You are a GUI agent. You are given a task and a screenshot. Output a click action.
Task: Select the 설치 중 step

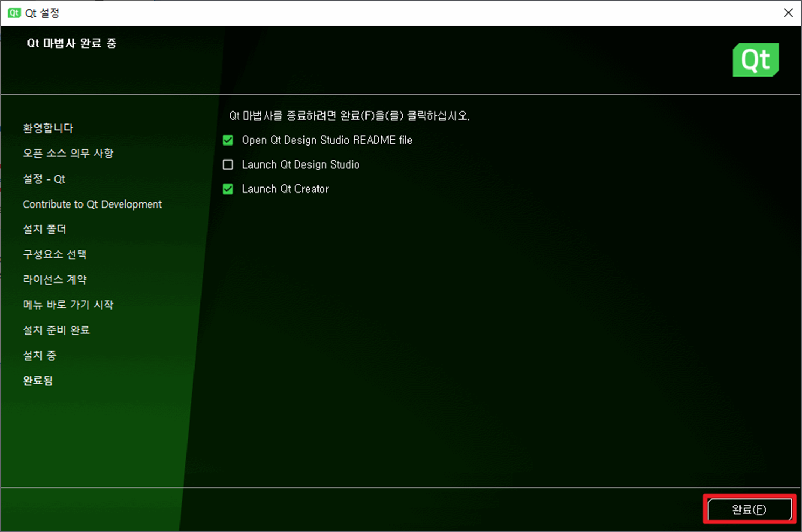tap(39, 355)
